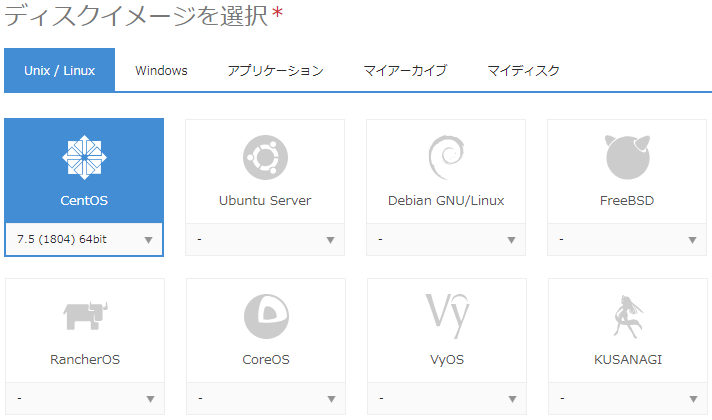Image resolution: width=712 pixels, height=420 pixels.
Task: Switch to the Windows tab
Action: click(x=161, y=71)
